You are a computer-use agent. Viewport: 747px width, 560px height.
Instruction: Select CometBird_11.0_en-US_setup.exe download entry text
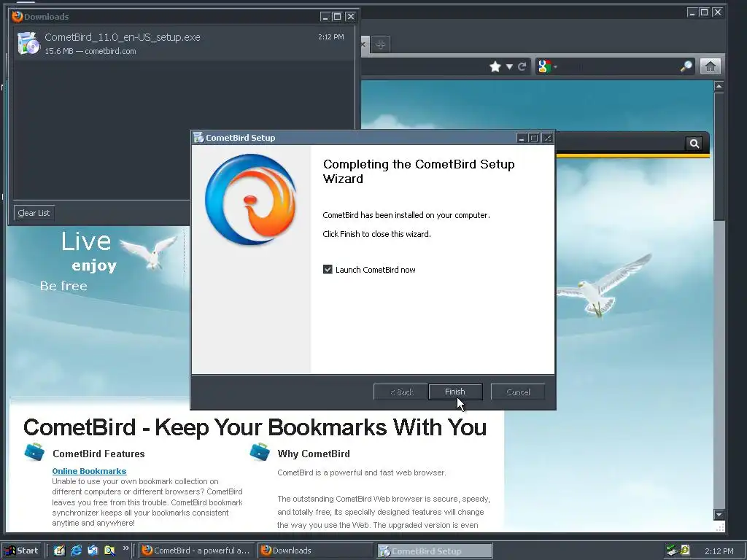(123, 37)
